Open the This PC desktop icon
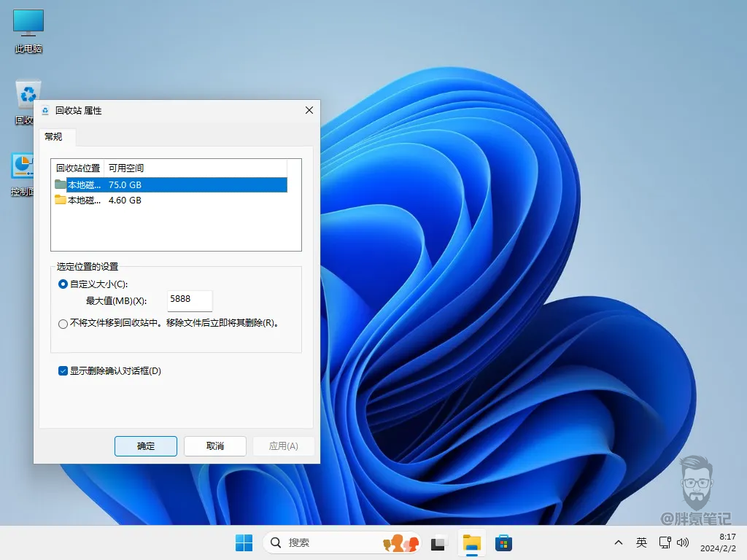Screen dimensions: 747x560 (28, 31)
